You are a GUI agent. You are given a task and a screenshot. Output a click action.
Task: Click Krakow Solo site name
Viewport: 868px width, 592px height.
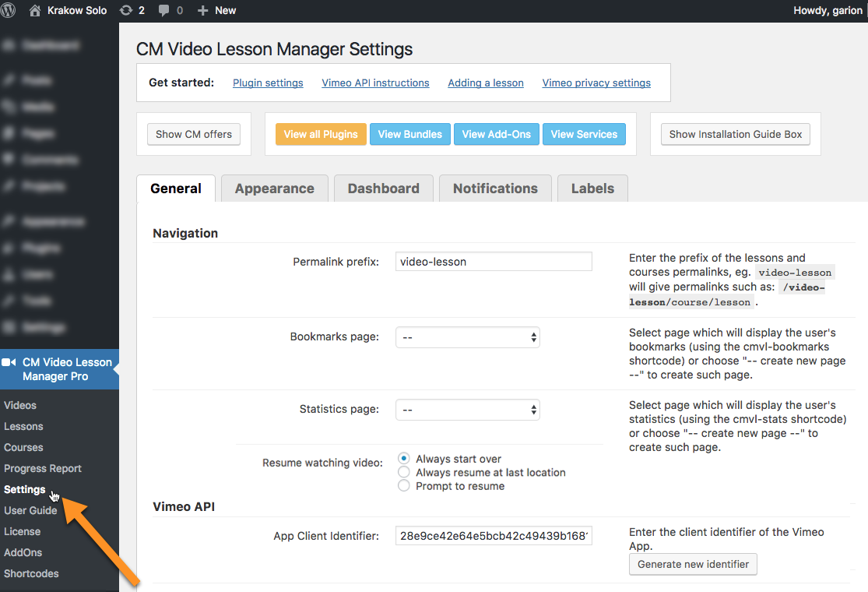pyautogui.click(x=77, y=11)
